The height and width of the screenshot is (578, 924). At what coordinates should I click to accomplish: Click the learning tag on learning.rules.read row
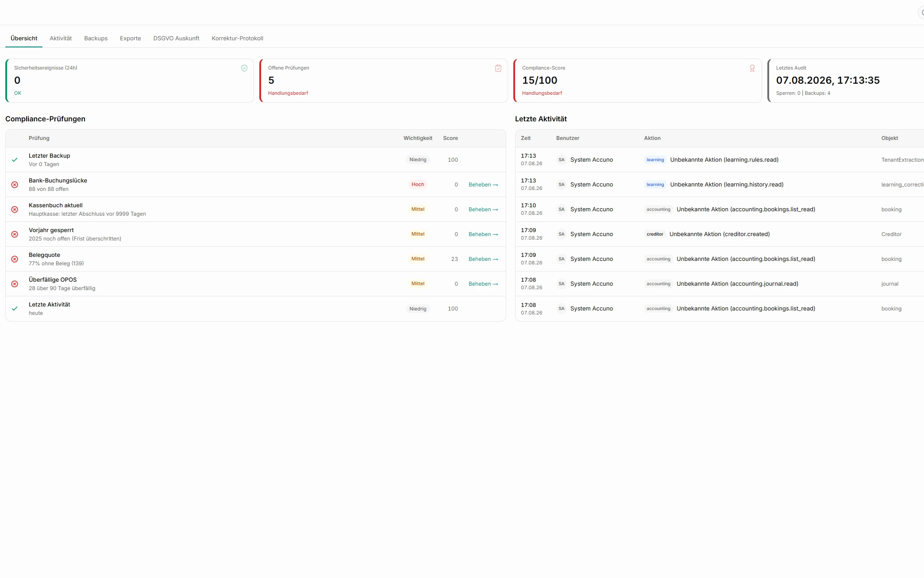tap(655, 160)
